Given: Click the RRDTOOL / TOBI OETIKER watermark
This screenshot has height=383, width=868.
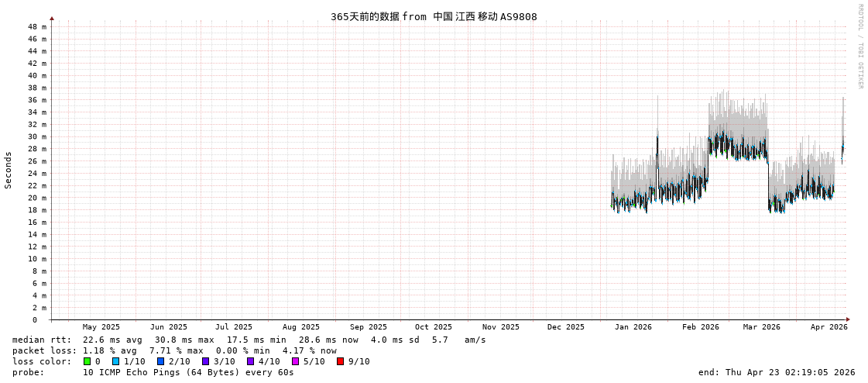Looking at the screenshot, I should pos(859,47).
